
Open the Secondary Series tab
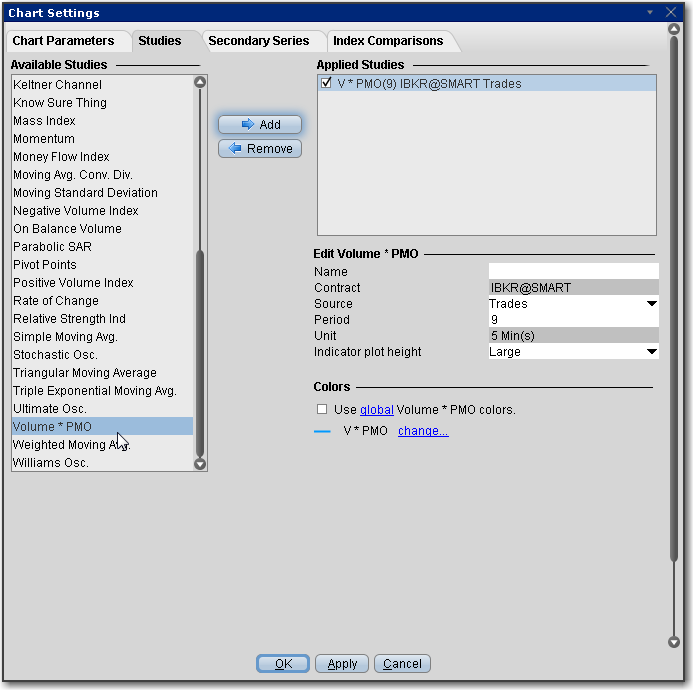252,41
